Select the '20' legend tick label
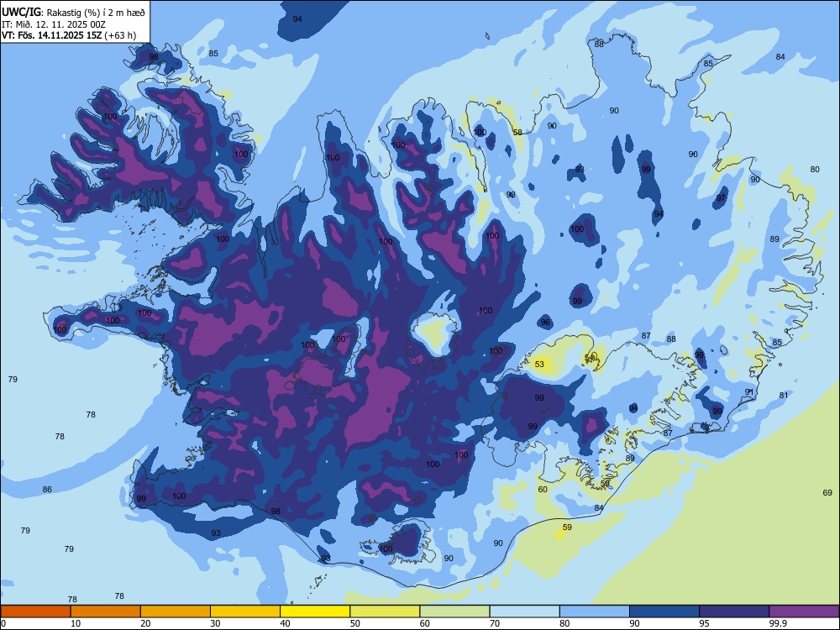This screenshot has width=840, height=630. pos(145,623)
